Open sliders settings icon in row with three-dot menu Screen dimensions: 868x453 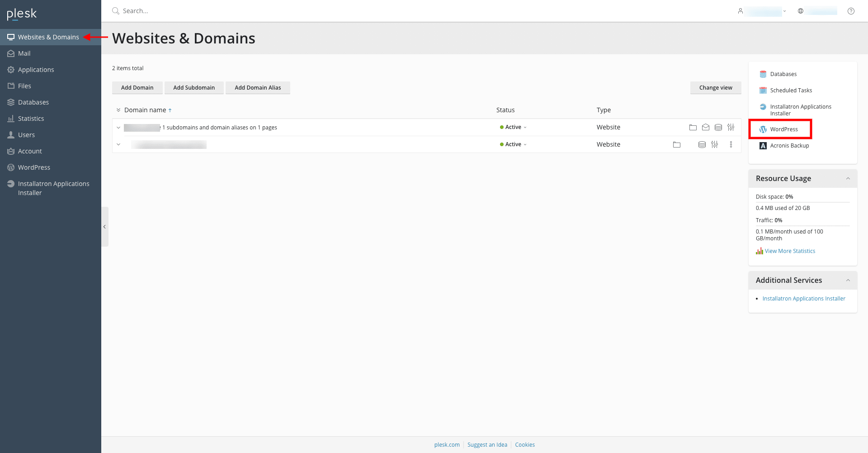point(714,144)
